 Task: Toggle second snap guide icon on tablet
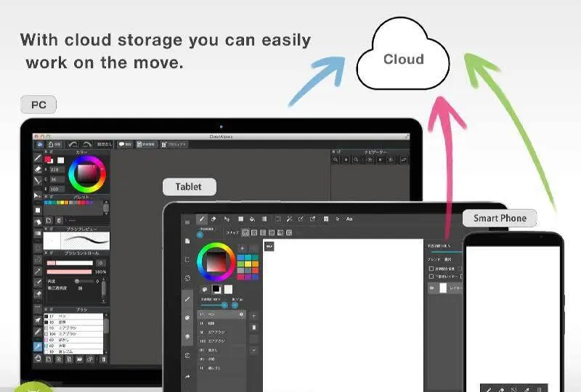pyautogui.click(x=253, y=233)
